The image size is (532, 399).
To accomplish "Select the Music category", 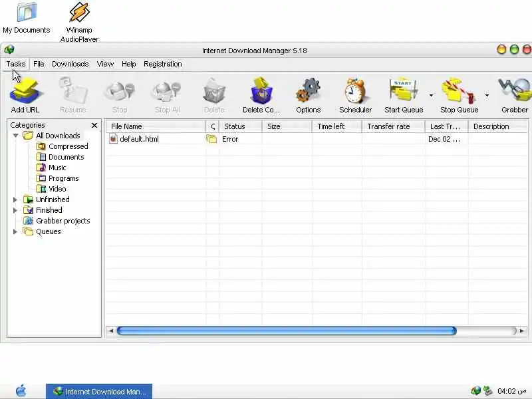I will (x=57, y=168).
